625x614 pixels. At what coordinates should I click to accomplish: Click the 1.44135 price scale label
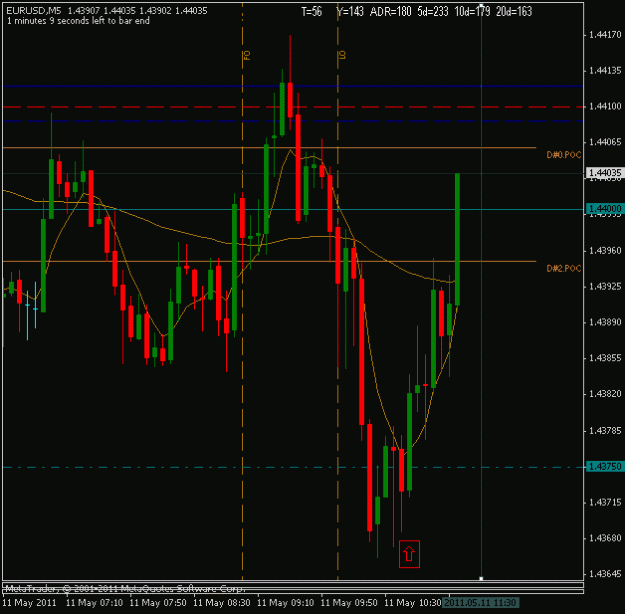[605, 71]
